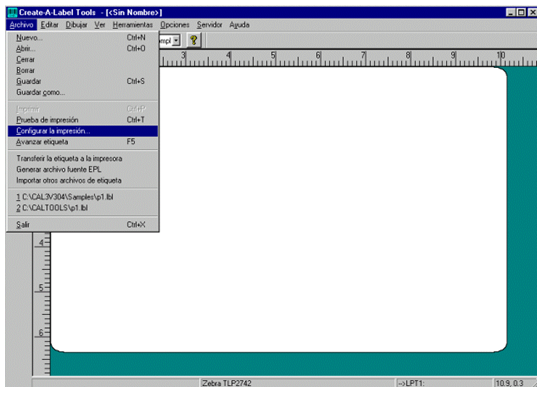547x393 pixels.
Task: Minimize the Create-A-Label Tools window
Action: coord(510,13)
